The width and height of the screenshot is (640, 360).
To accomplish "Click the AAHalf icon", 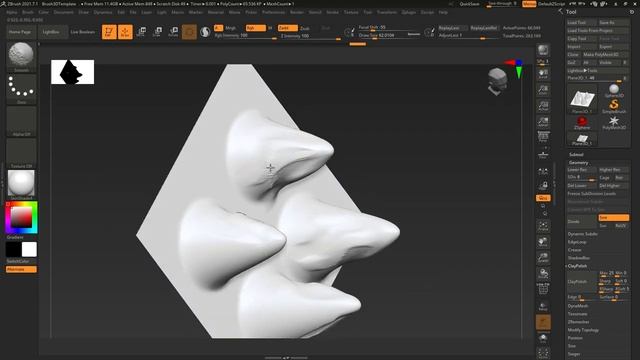I will point(543,121).
